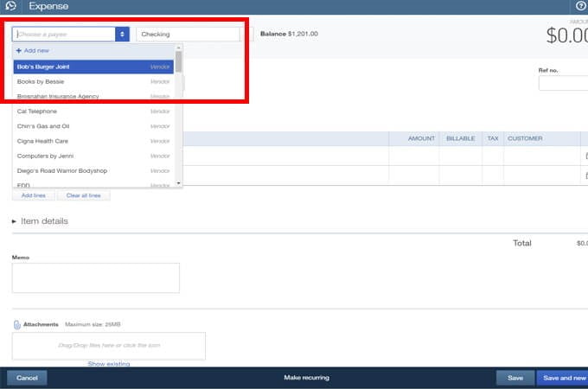The width and height of the screenshot is (588, 389).
Task: Click the payee list scrollbar thumb
Action: click(178, 62)
